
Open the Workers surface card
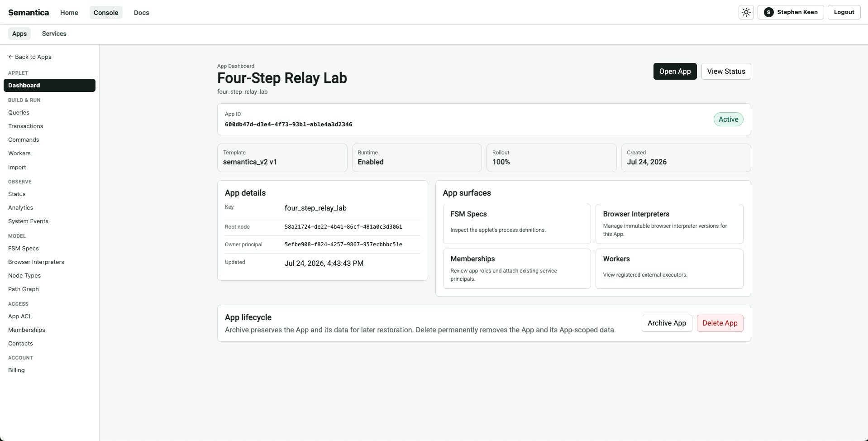pos(669,268)
